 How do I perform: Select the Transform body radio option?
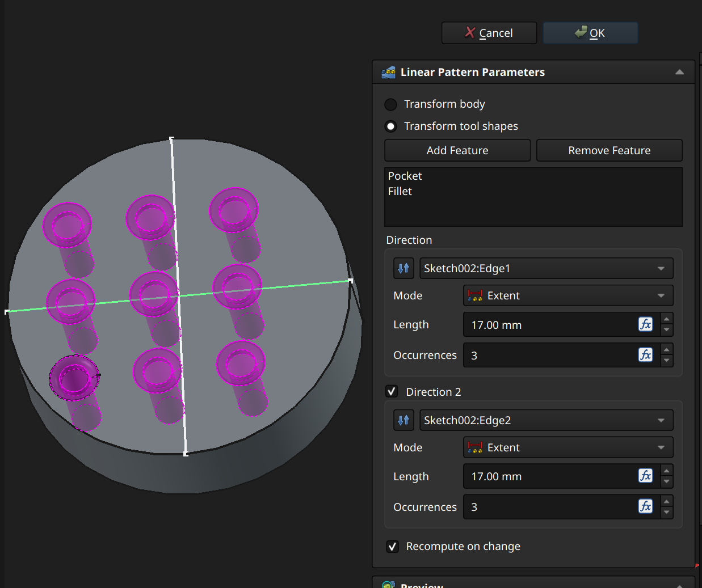[x=390, y=104]
